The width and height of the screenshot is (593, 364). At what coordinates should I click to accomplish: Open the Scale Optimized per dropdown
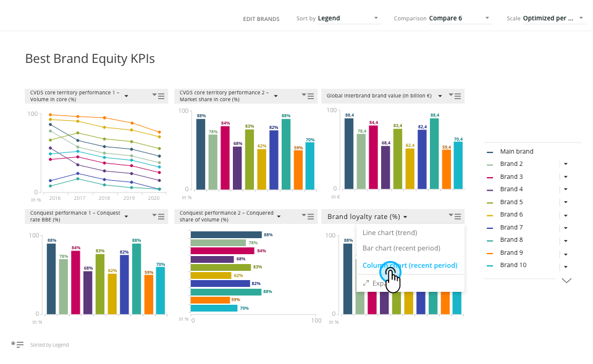(554, 18)
